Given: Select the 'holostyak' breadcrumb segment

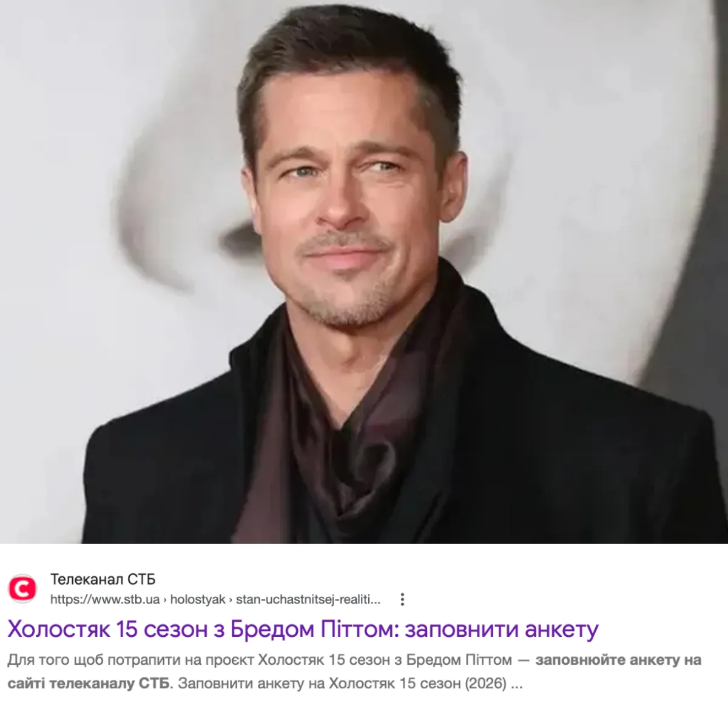Looking at the screenshot, I should tap(197, 599).
